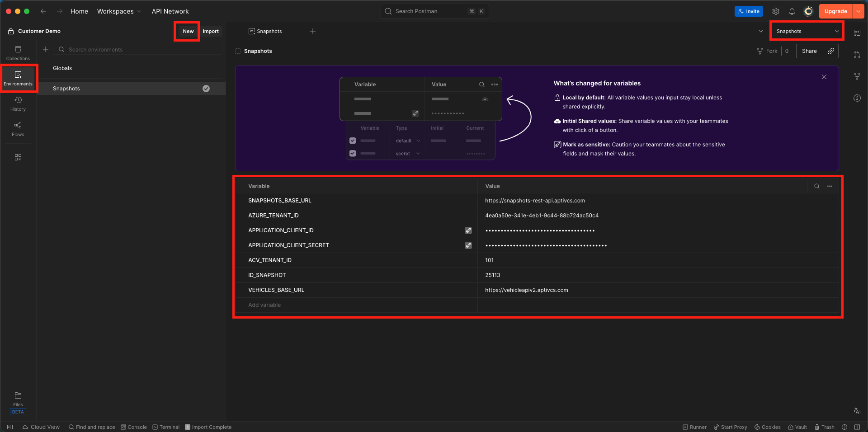Unmask the APPLICATION_CLIENT_ID secret value
The width and height of the screenshot is (868, 432).
pyautogui.click(x=468, y=230)
